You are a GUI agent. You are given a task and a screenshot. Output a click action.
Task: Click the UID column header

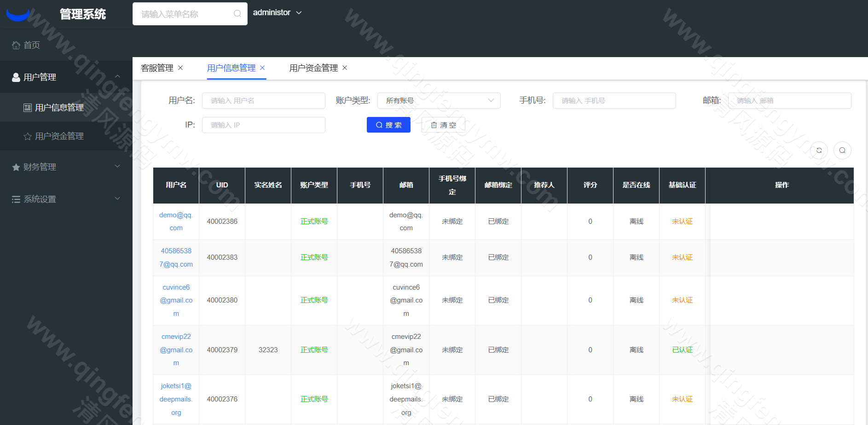(222, 185)
